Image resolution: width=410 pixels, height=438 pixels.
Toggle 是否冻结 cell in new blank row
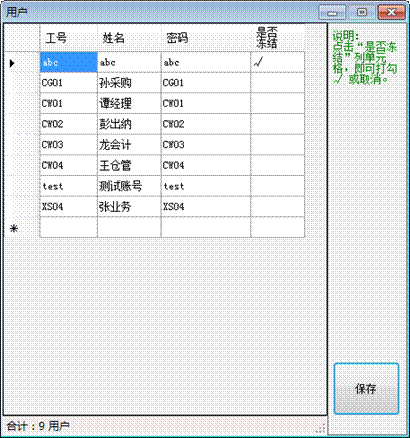tap(278, 228)
